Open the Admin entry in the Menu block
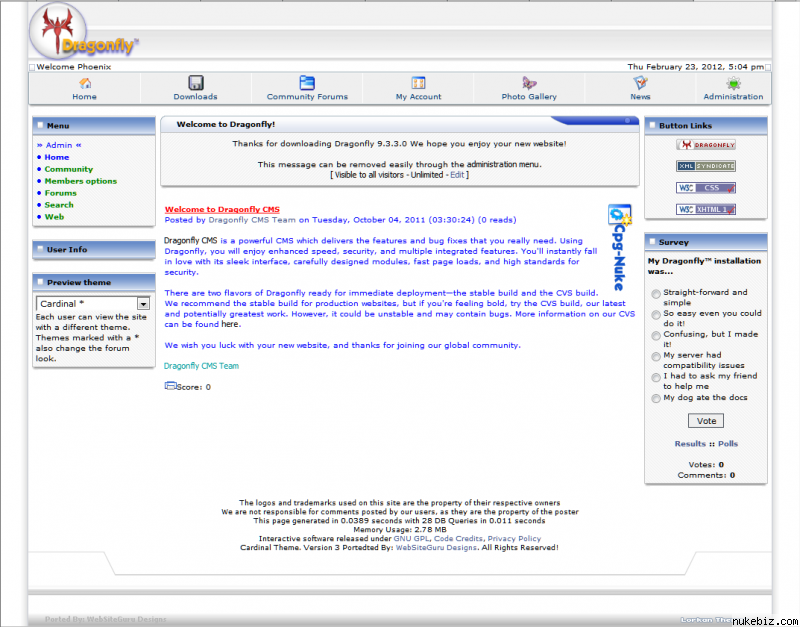The height and width of the screenshot is (627, 800). 59,145
